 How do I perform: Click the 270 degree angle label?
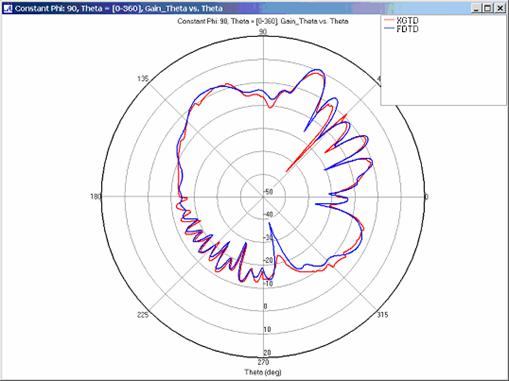263,362
